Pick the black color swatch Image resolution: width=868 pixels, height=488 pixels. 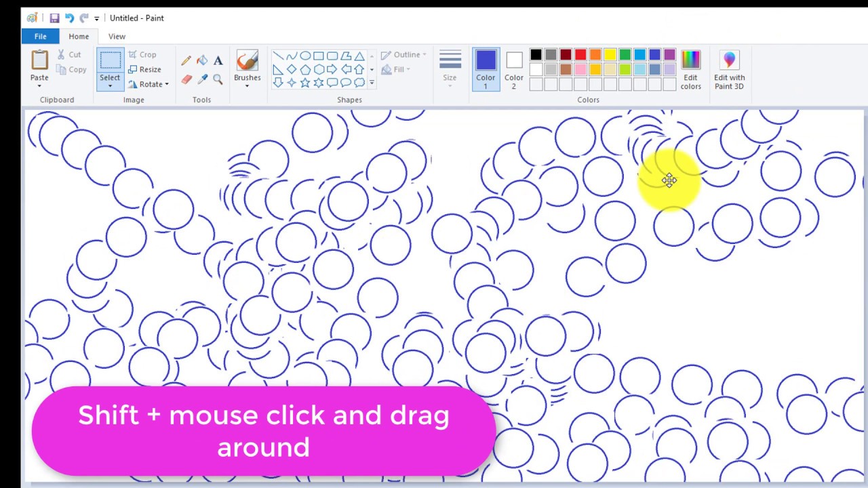(536, 55)
